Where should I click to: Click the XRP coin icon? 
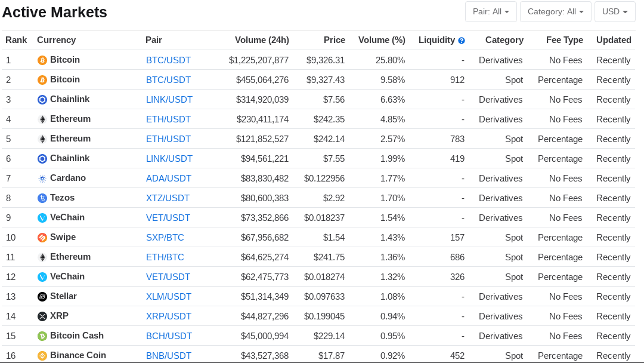click(x=42, y=316)
